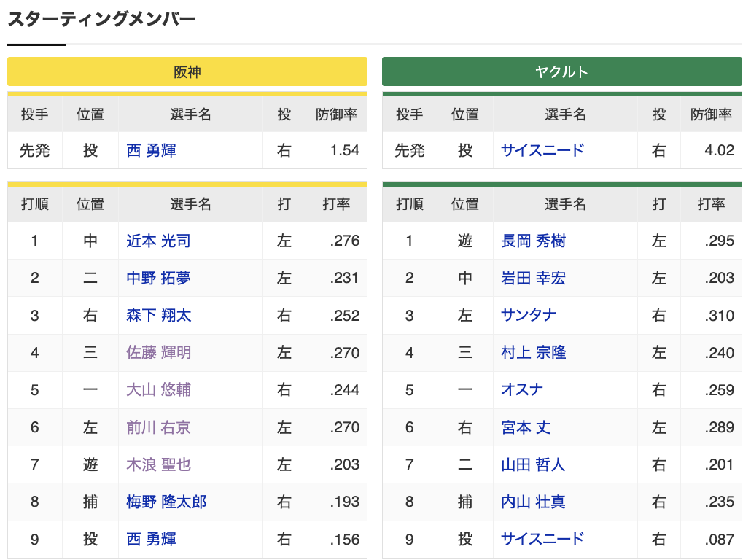The height and width of the screenshot is (560, 751).
Task: Click batting average .193 for 梅野
Action: click(344, 502)
